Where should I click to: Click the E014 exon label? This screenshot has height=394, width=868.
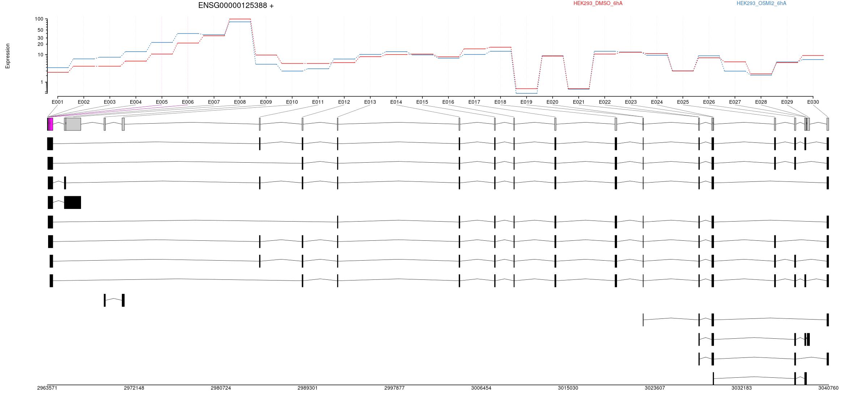click(396, 102)
